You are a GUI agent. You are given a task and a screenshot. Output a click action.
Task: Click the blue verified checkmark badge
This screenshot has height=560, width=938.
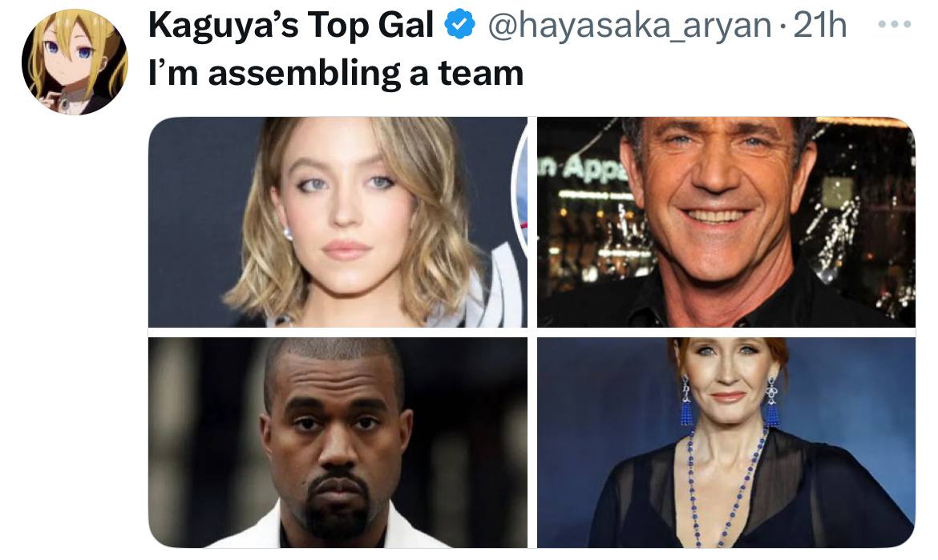[459, 25]
